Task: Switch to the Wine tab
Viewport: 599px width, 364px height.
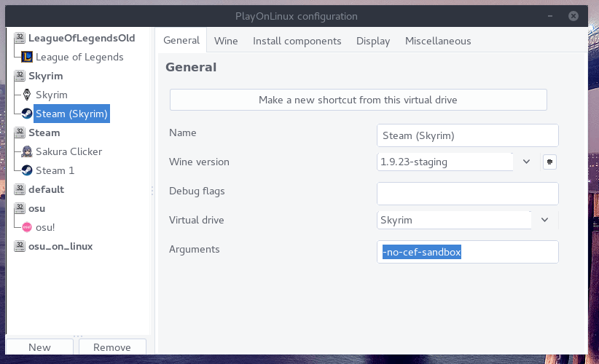Action: [x=226, y=41]
